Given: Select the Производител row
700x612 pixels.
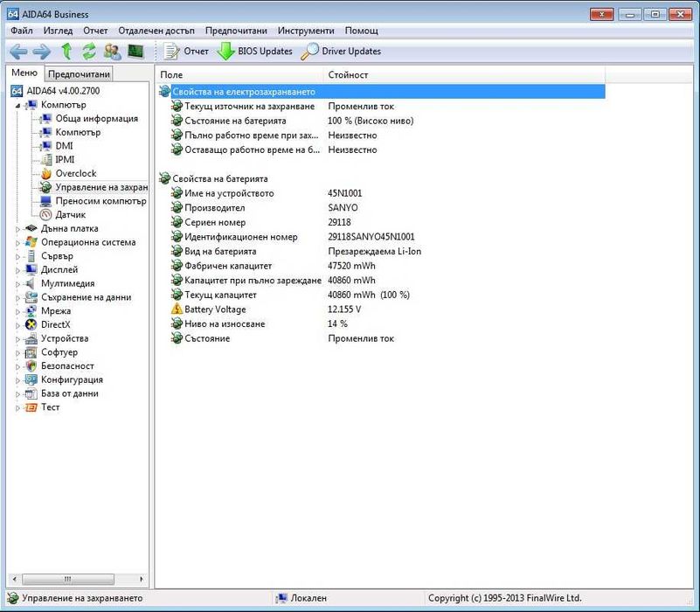Looking at the screenshot, I should coord(382,208).
